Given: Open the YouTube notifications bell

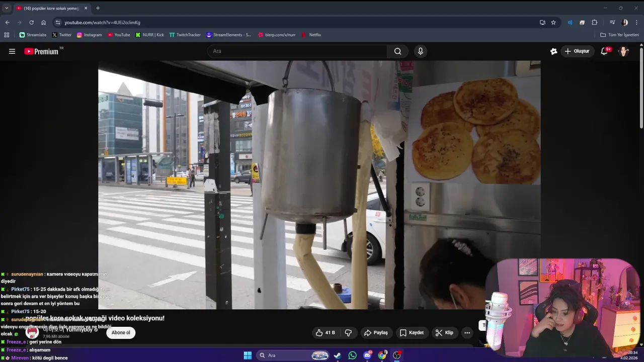Looking at the screenshot, I should tap(605, 51).
